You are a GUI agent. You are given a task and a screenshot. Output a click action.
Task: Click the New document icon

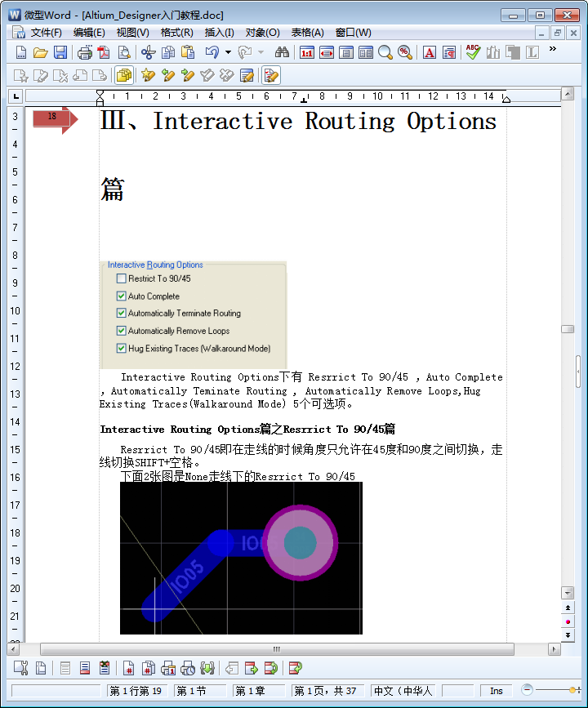pos(20,52)
